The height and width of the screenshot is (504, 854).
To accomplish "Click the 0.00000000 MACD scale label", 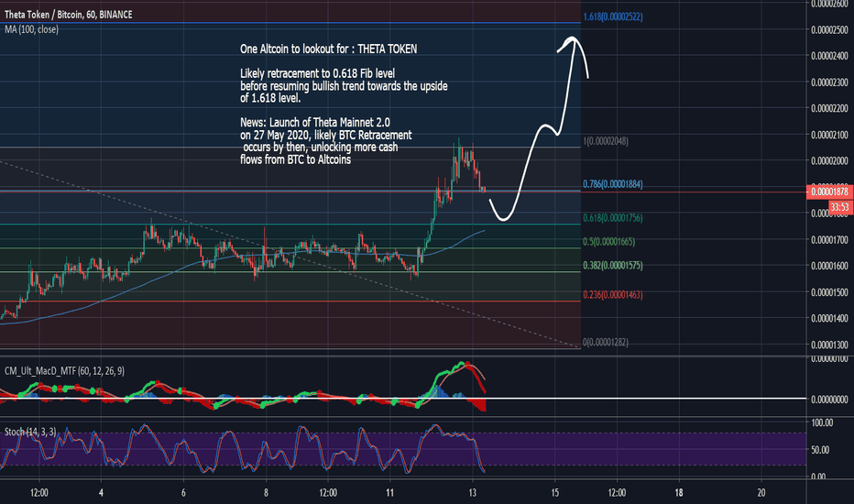I will coord(829,400).
